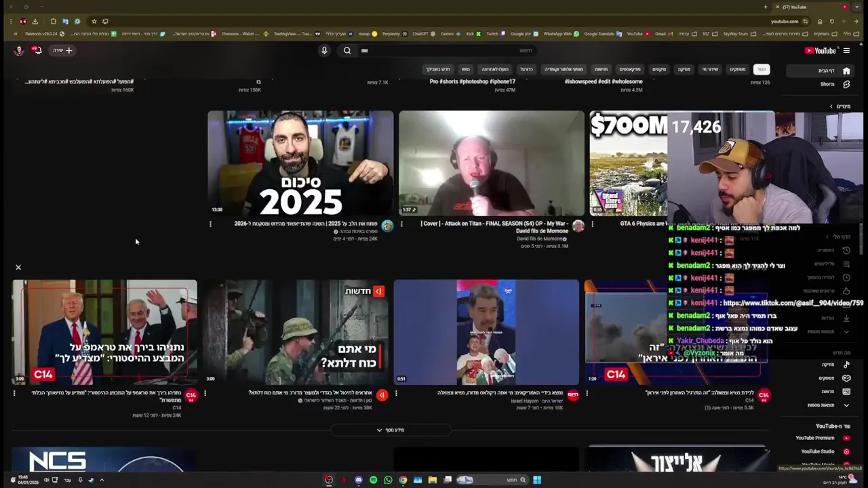Open more options of Venezuela president C14 video
The height and width of the screenshot is (488, 868).
coord(587,393)
